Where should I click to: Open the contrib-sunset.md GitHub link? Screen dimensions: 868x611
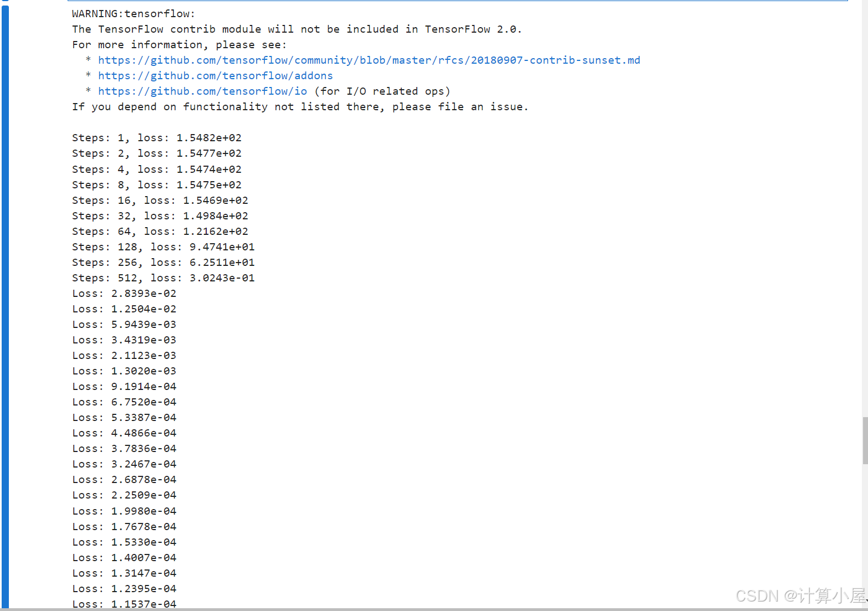(369, 60)
